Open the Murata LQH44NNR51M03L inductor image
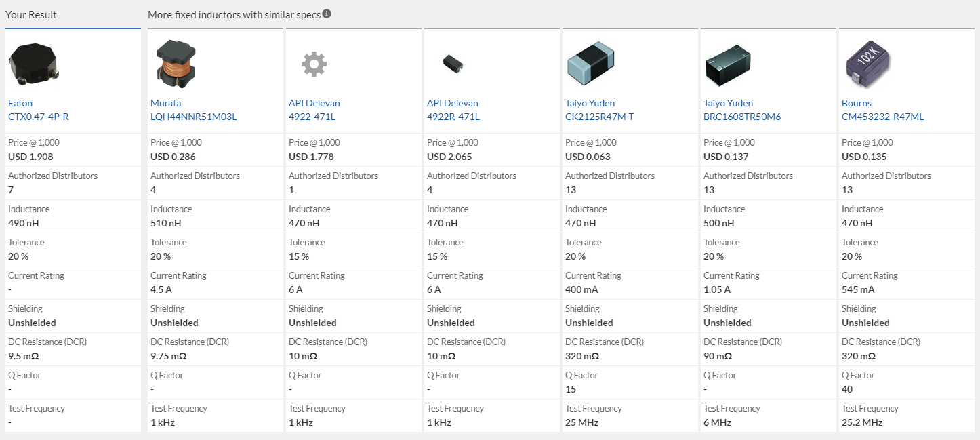This screenshot has height=440, width=980. pyautogui.click(x=176, y=64)
